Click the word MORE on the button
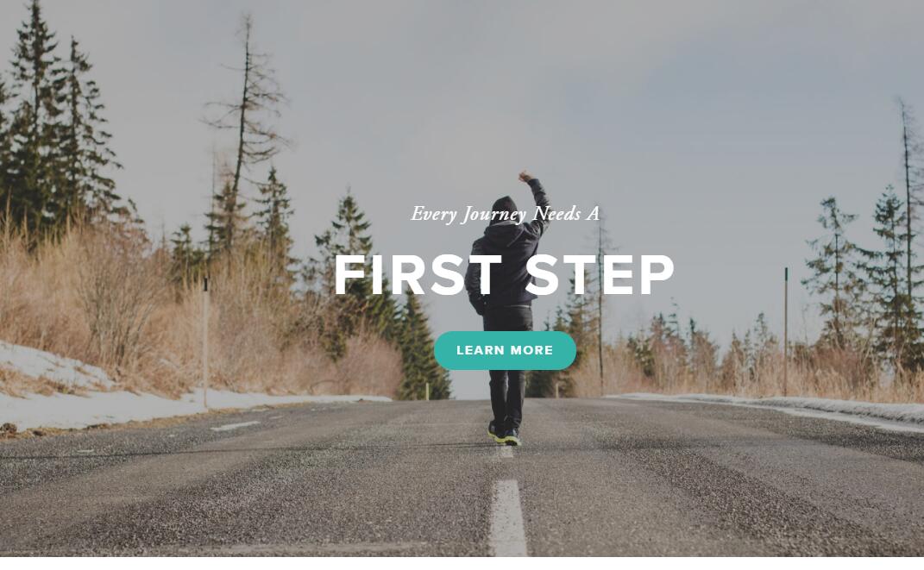 pyautogui.click(x=532, y=350)
